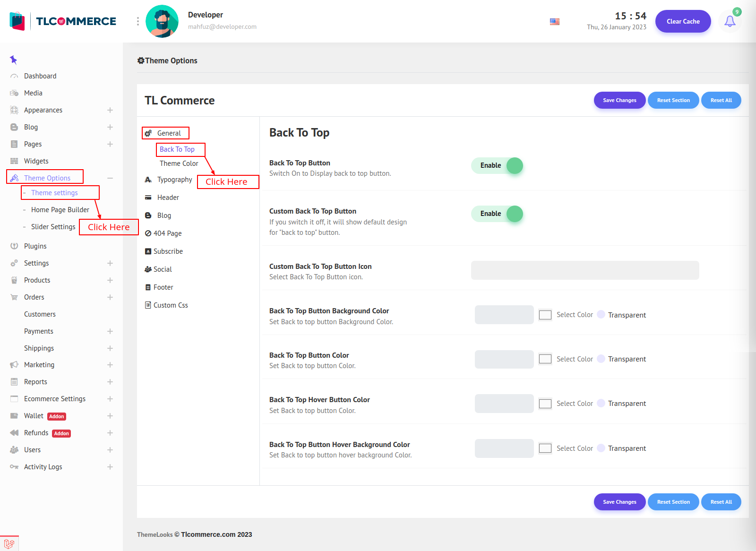Open the Footer settings section

pyautogui.click(x=163, y=287)
